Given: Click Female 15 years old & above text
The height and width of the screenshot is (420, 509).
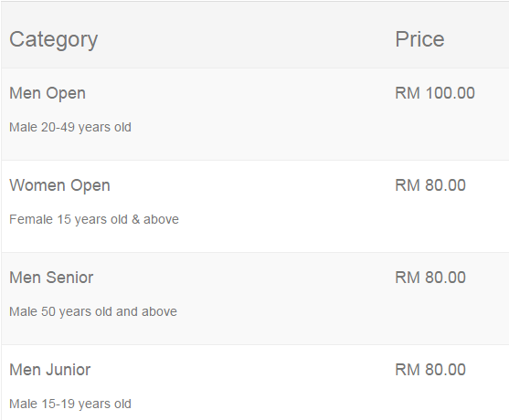Looking at the screenshot, I should [x=94, y=219].
